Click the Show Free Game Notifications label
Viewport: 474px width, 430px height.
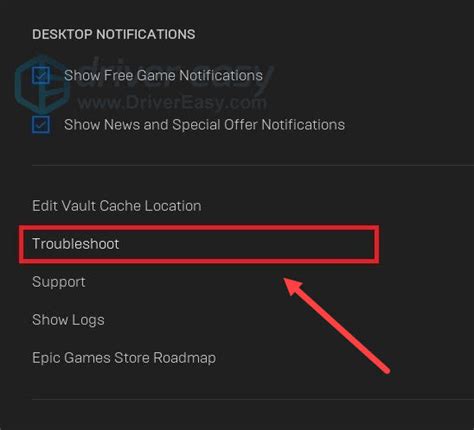click(x=163, y=75)
